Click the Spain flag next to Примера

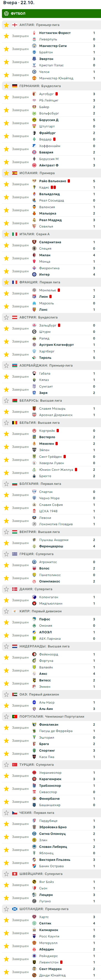pos(14,173)
